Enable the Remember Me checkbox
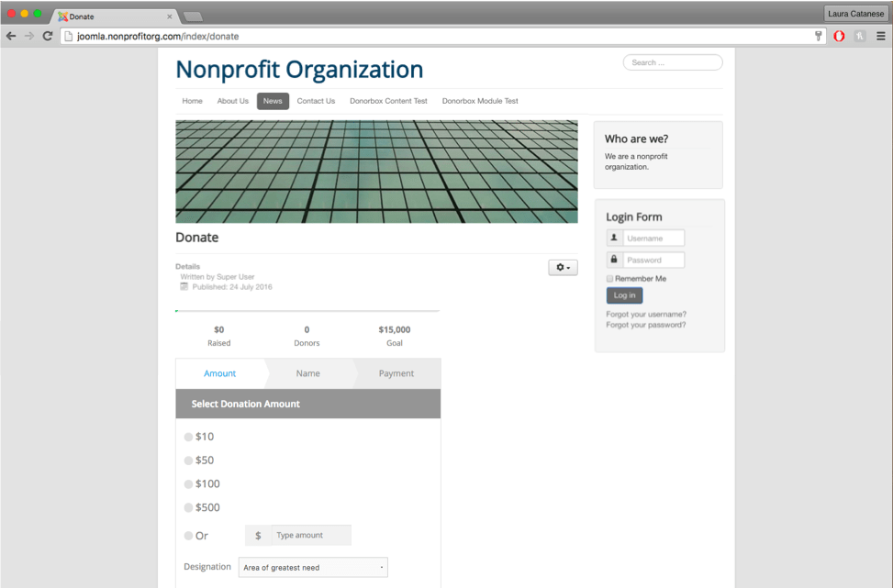The height and width of the screenshot is (588, 893). click(608, 278)
